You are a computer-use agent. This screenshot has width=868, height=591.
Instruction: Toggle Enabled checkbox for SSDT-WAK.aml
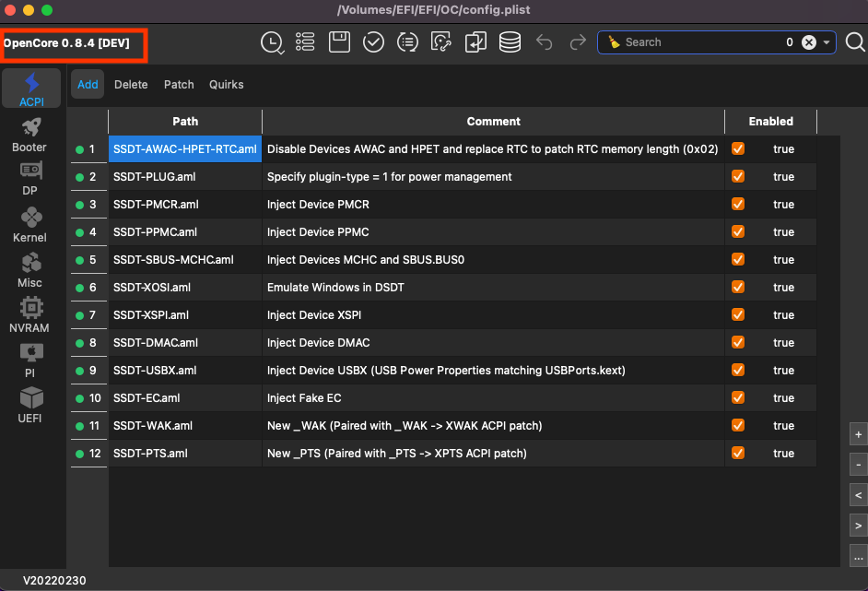pyautogui.click(x=738, y=425)
